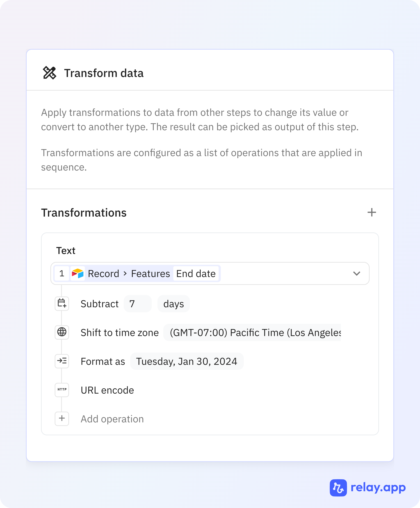Click the relay.app logo icon
The height and width of the screenshot is (508, 420).
338,488
